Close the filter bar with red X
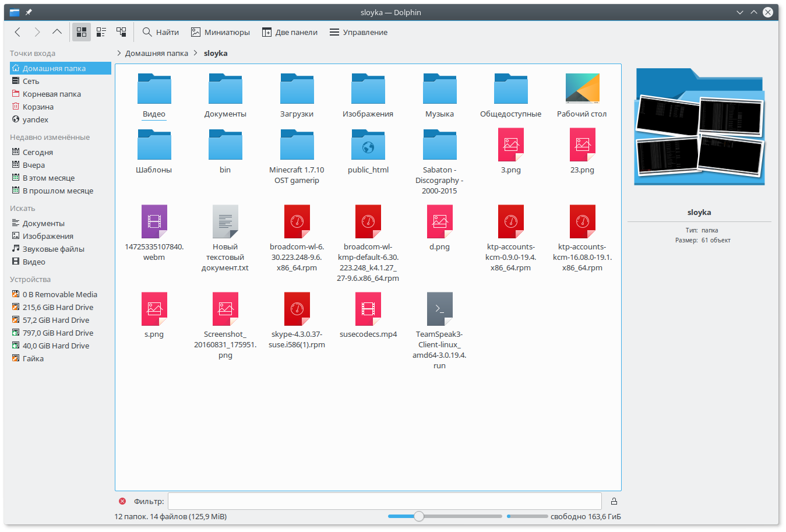 click(122, 501)
